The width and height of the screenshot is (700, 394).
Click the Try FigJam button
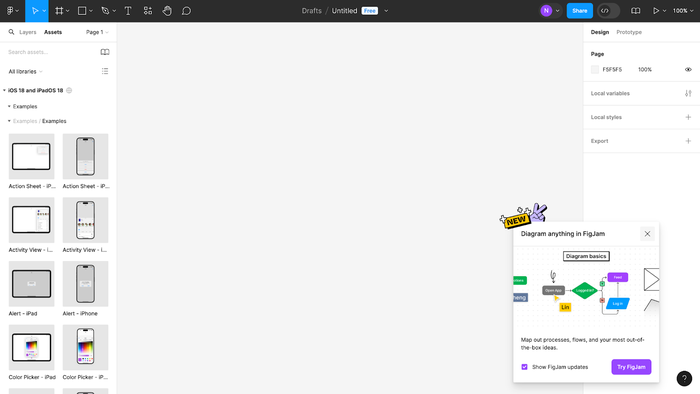click(631, 367)
